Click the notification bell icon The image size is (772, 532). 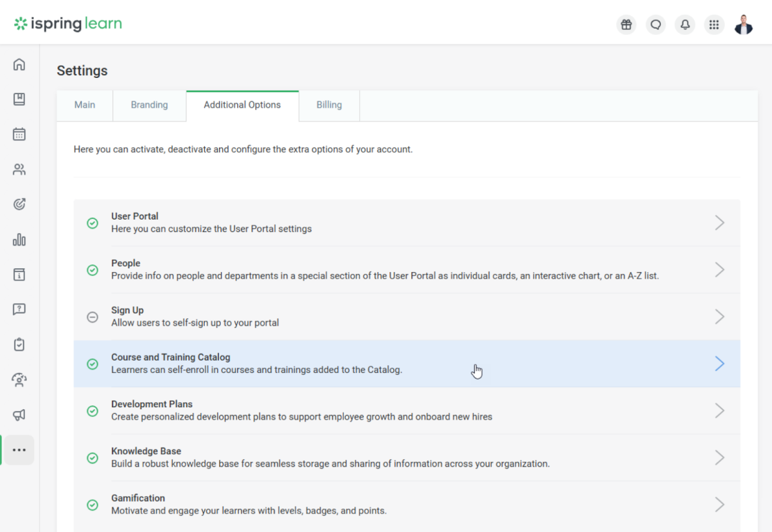[x=685, y=25]
